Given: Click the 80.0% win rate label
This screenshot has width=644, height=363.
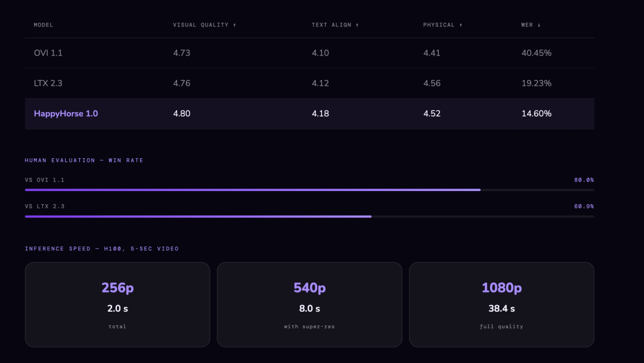Looking at the screenshot, I should point(584,180).
